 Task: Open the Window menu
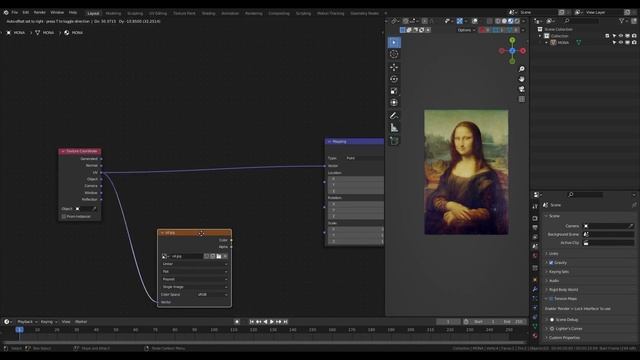(x=57, y=13)
